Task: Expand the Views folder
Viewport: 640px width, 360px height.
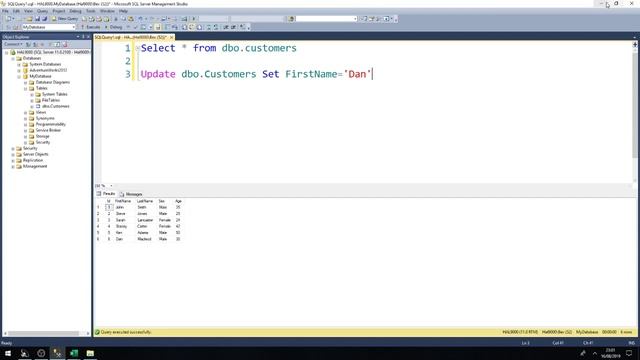Action: (26, 112)
